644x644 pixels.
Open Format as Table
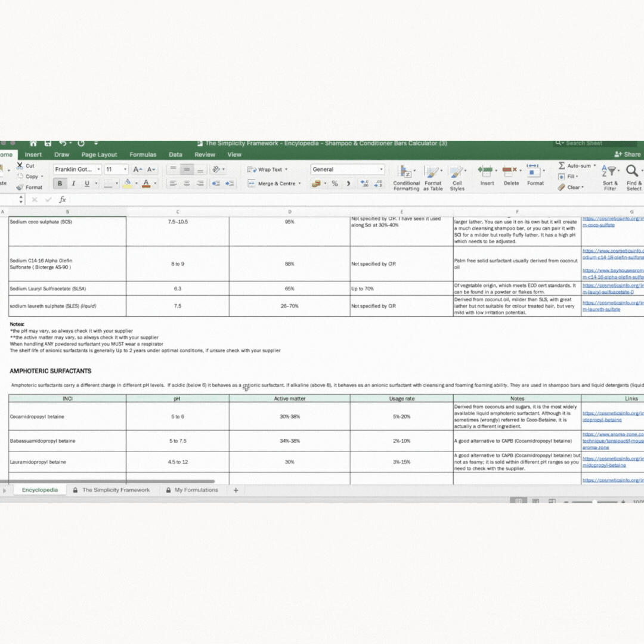tap(433, 178)
